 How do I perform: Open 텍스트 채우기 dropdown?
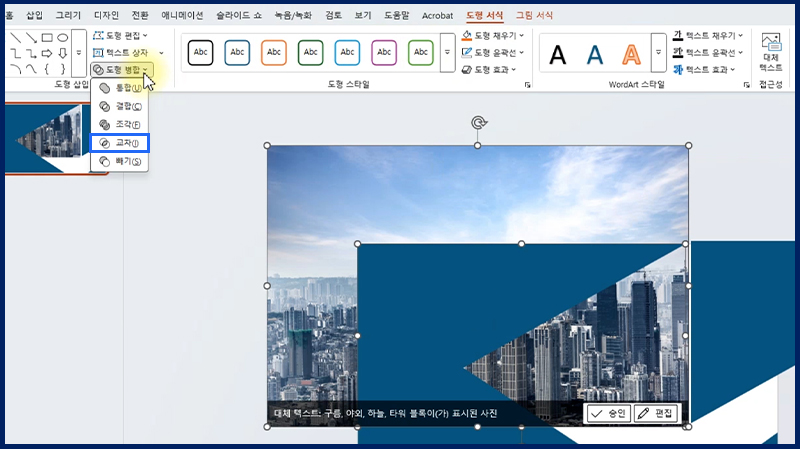708,35
